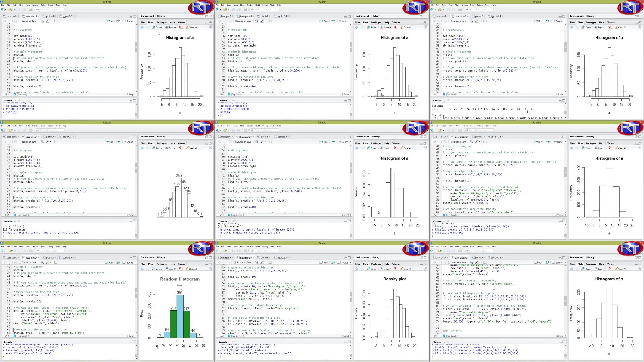Screen dimensions: 644x362
Task: Open Export dropdown in Histogram of b window
Action: tap(600, 269)
